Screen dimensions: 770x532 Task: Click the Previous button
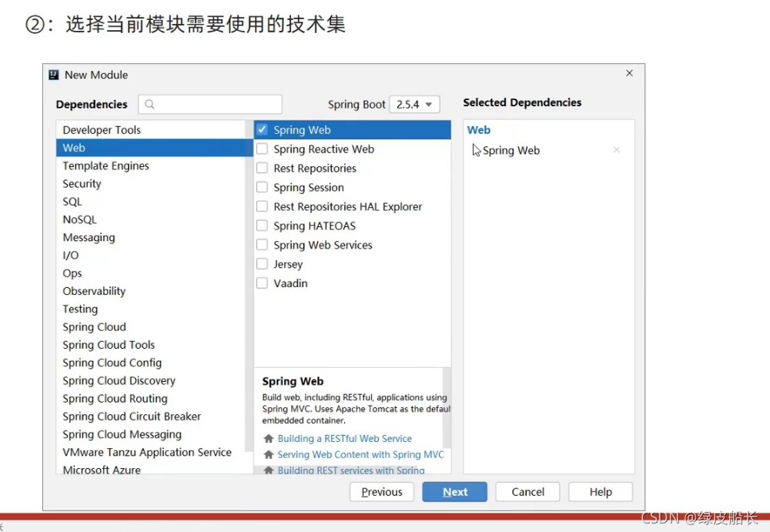[x=382, y=492]
